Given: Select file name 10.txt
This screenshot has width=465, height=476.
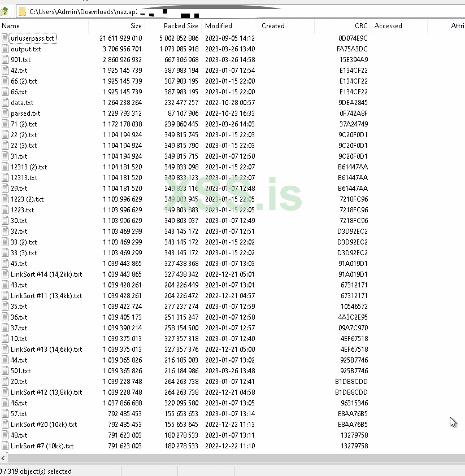Looking at the screenshot, I should point(19,338).
